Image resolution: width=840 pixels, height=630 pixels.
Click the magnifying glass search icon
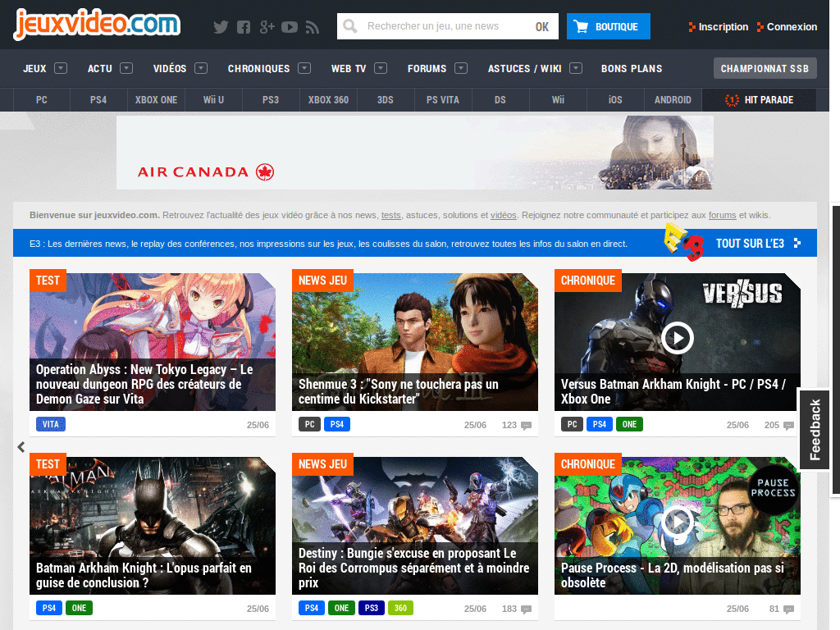click(x=350, y=26)
